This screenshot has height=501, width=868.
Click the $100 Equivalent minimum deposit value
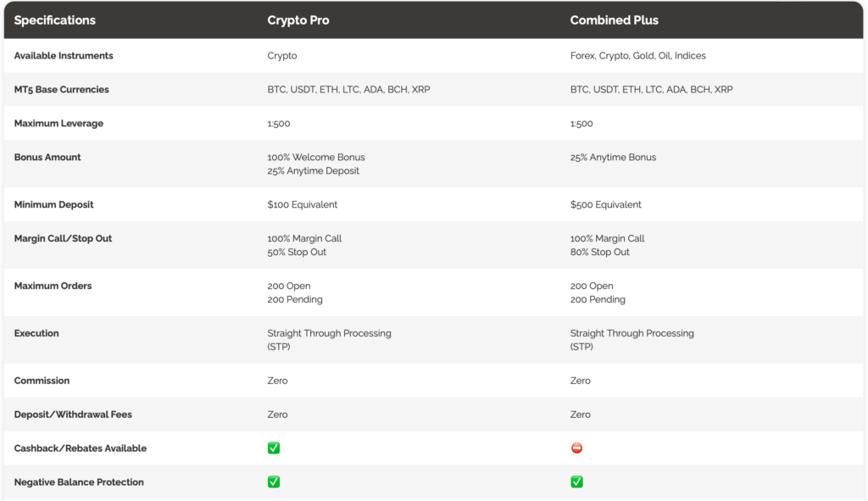click(x=303, y=205)
